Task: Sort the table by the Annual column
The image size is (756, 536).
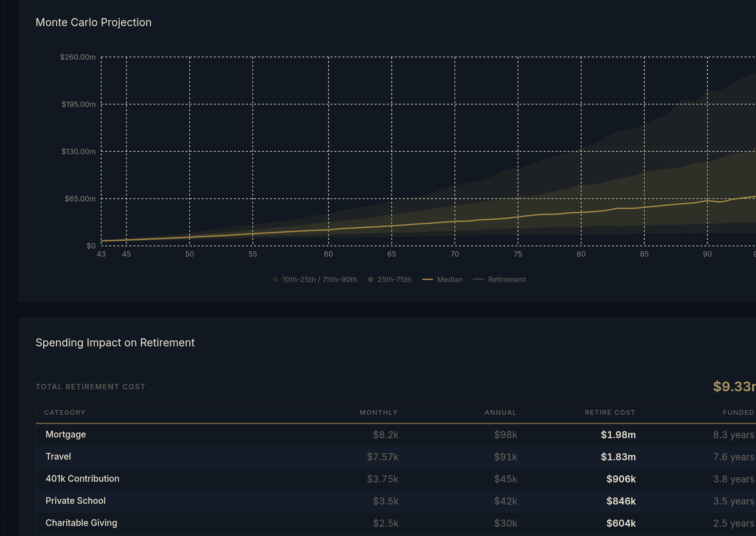Action: 501,412
